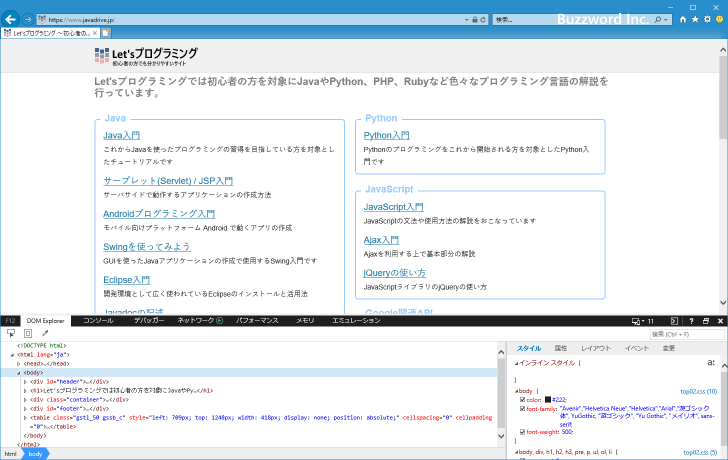The height and width of the screenshot is (460, 728).
Task: Click the Let'sプログラミング site logo
Action: (146, 56)
